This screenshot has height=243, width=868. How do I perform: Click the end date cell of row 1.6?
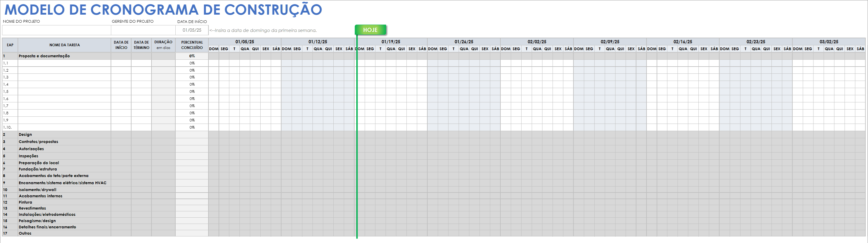[141, 99]
